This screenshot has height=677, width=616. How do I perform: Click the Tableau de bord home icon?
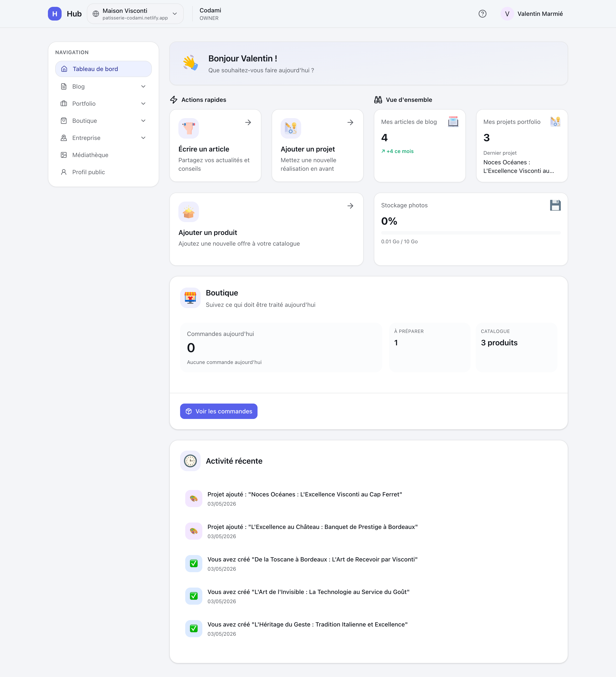[64, 69]
